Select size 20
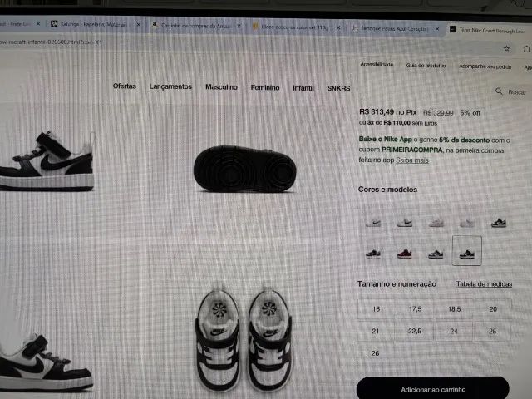532x399 pixels. 493,309
